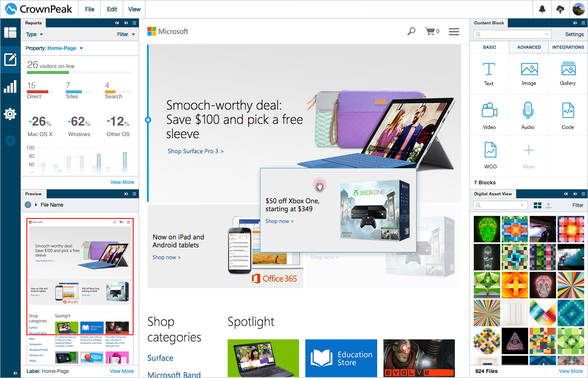Screen dimensions: 588x378
Task: Open the analytics bar chart sidebar icon
Action: pos(10,87)
